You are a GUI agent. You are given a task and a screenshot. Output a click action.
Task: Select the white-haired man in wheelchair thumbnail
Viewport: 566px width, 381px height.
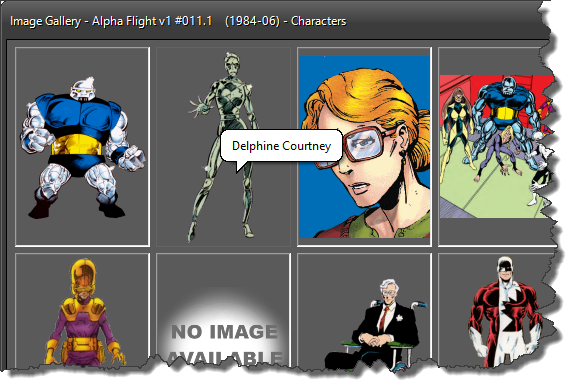(x=364, y=311)
